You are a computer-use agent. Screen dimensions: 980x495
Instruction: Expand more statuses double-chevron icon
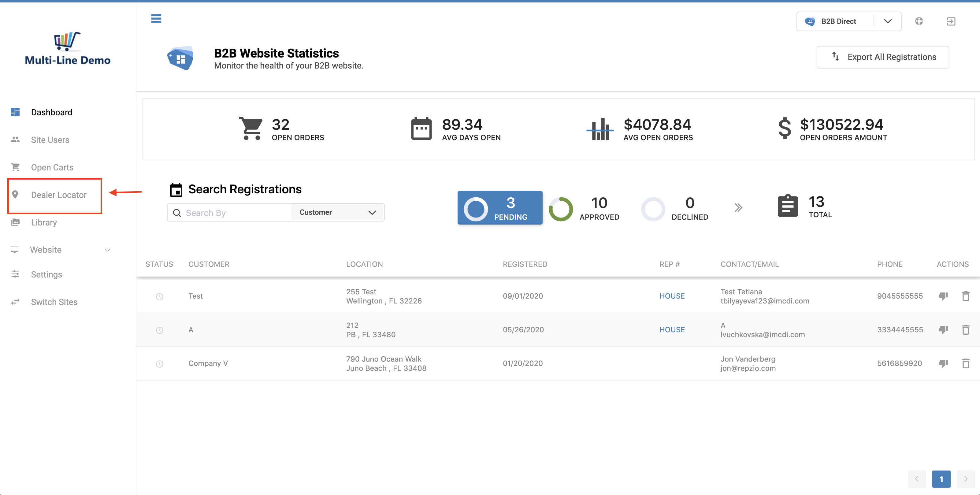pyautogui.click(x=738, y=208)
